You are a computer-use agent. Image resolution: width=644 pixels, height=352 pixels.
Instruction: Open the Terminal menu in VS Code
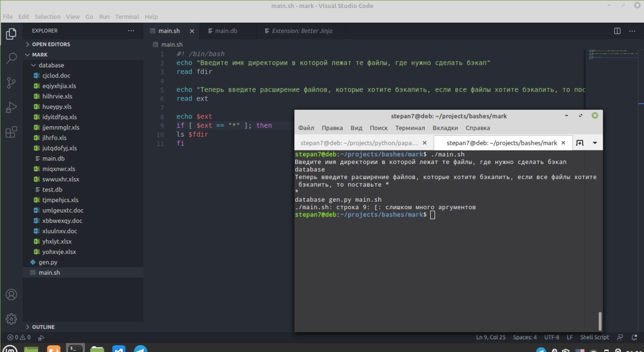click(x=127, y=17)
